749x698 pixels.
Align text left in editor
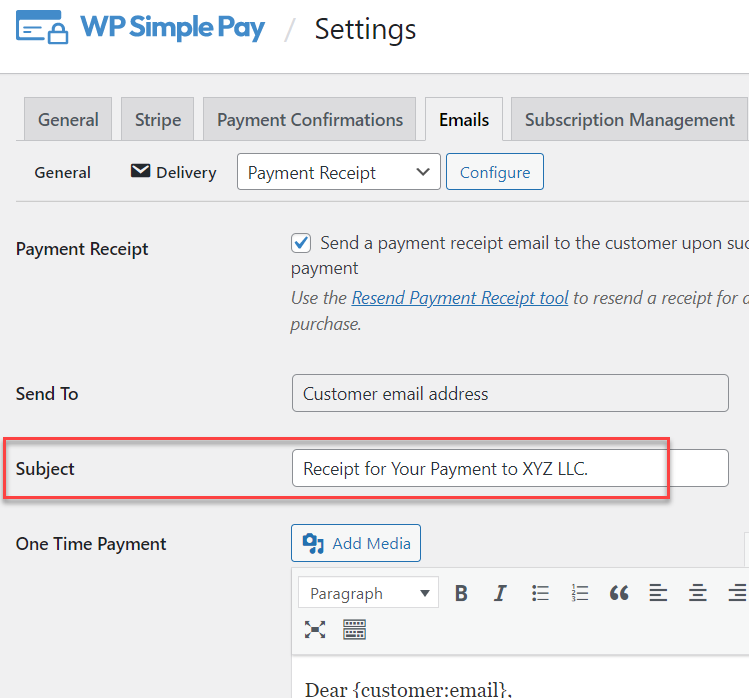658,593
